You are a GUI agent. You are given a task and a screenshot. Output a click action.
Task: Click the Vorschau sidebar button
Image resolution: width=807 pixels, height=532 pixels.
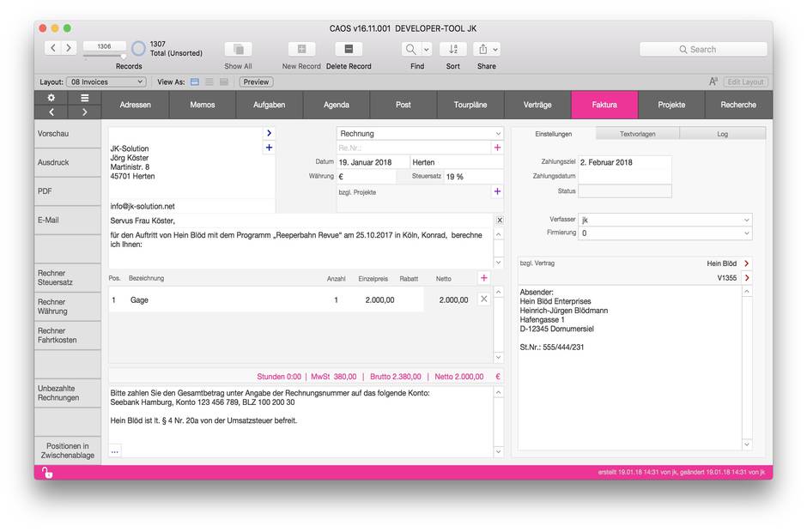68,134
